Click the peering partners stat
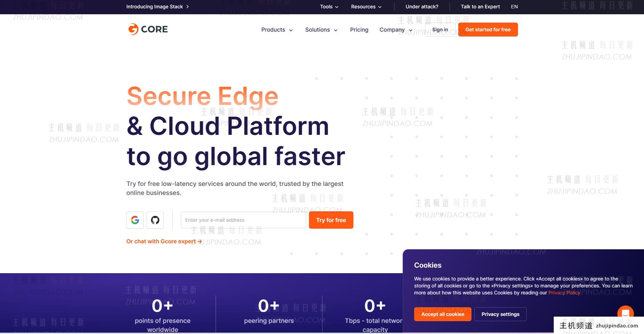 (269, 311)
